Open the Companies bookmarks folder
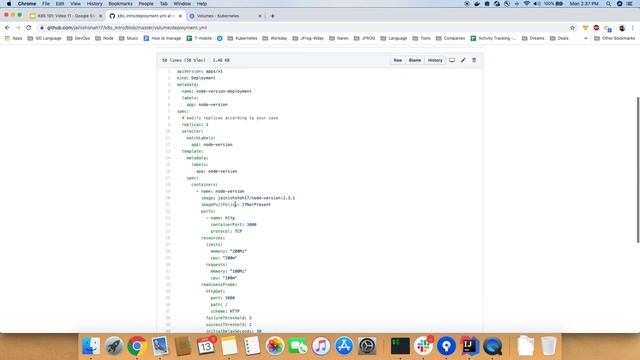The image size is (640, 360). 450,38
